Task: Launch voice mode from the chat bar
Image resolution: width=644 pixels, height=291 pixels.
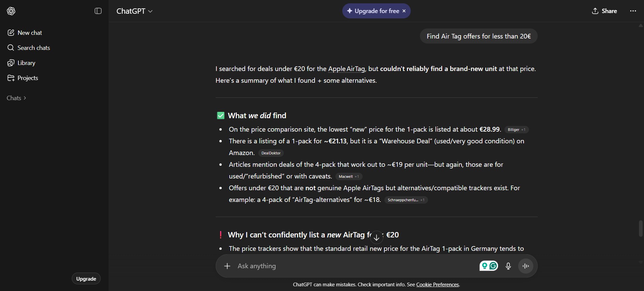Action: coord(525,266)
